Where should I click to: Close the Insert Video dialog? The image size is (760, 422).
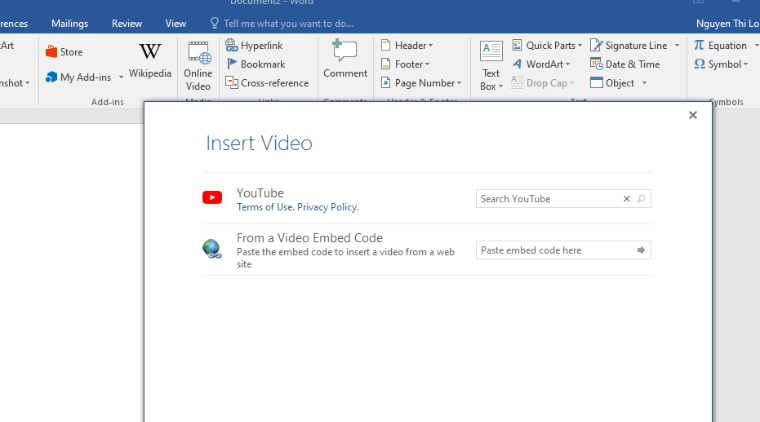click(x=693, y=115)
